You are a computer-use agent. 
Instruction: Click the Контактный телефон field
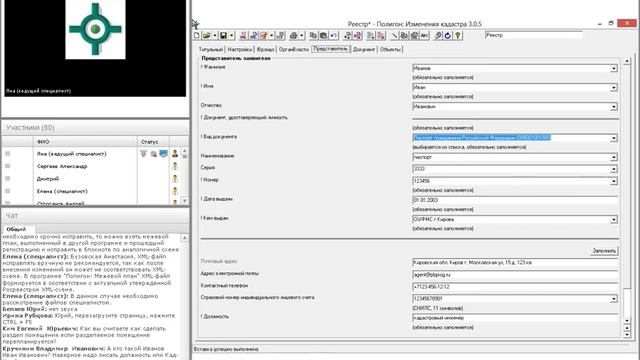(x=515, y=287)
